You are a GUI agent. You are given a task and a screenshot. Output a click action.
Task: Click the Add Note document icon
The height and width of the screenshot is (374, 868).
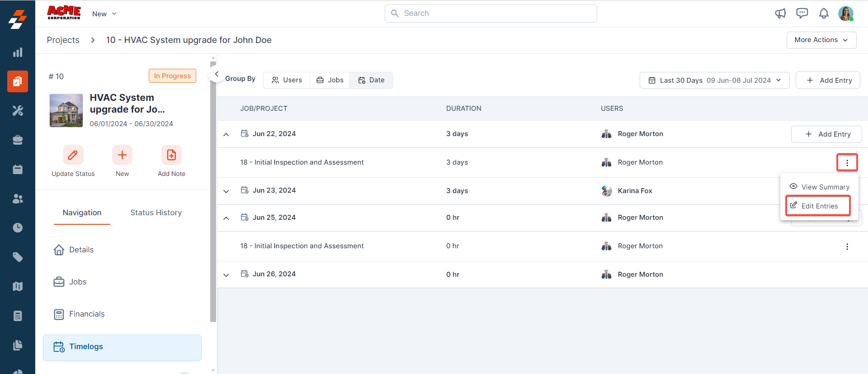pyautogui.click(x=171, y=155)
